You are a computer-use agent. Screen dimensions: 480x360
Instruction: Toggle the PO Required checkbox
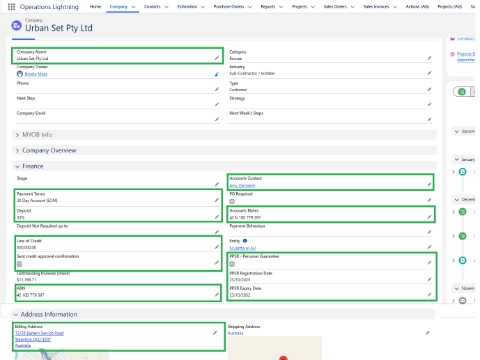(232, 201)
